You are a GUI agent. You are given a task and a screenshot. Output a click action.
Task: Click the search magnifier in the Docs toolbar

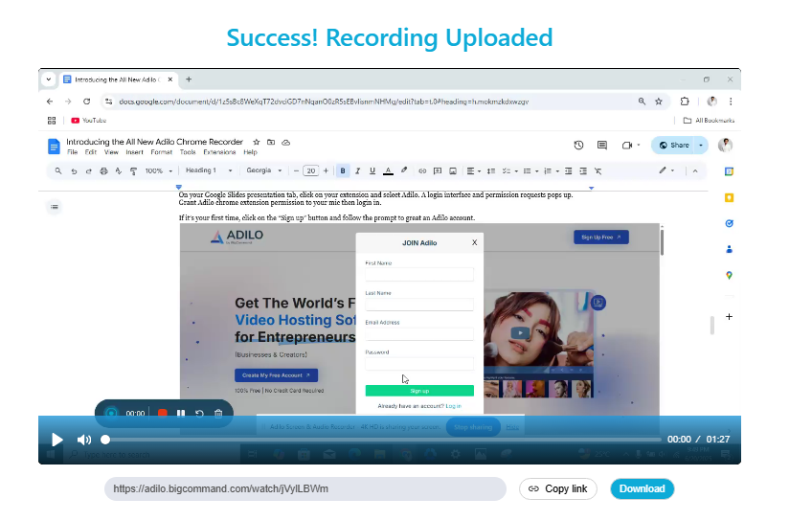[58, 170]
